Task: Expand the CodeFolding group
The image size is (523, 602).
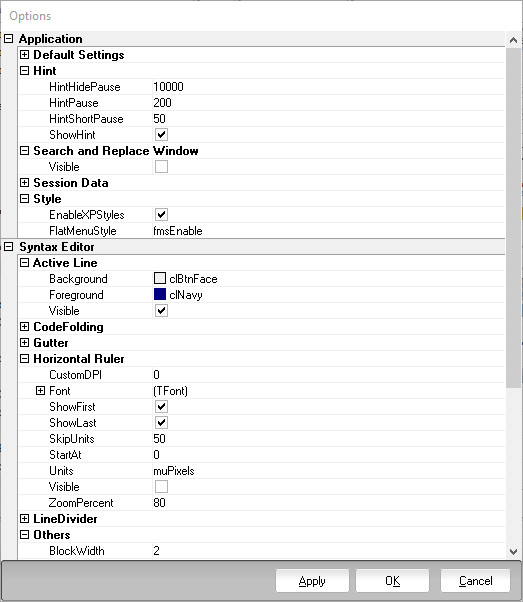Action: pyautogui.click(x=24, y=327)
